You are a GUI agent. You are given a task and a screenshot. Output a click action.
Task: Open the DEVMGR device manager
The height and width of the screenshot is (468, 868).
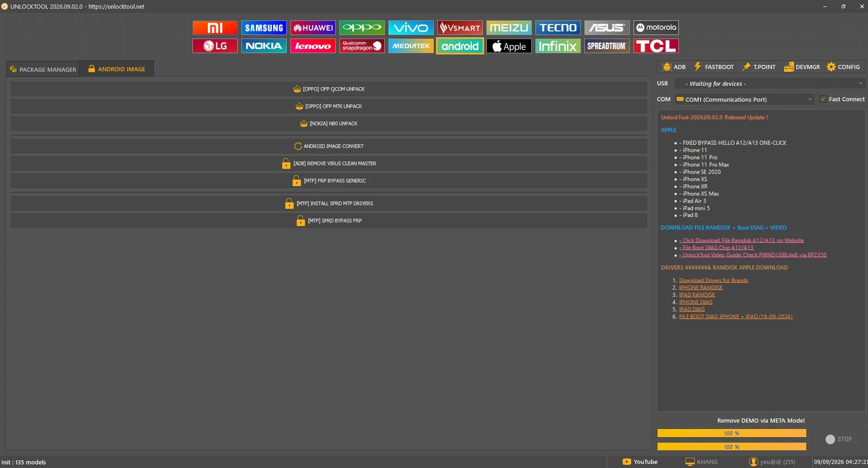point(802,67)
